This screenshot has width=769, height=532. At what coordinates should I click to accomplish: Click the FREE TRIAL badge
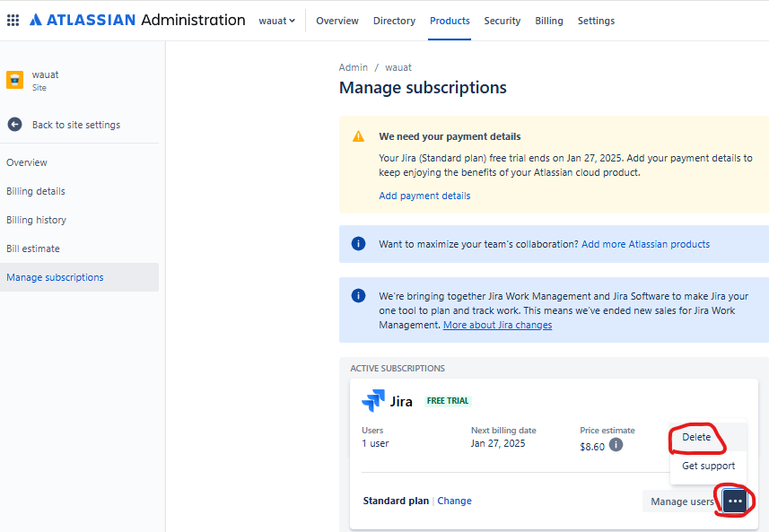[448, 401]
